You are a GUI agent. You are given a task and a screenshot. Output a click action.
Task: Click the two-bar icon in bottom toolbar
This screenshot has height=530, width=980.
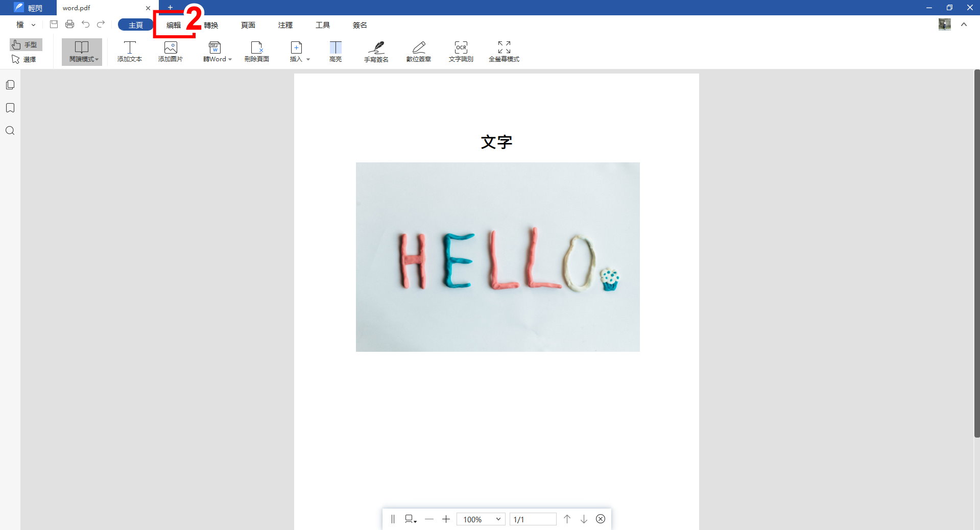tap(393, 519)
